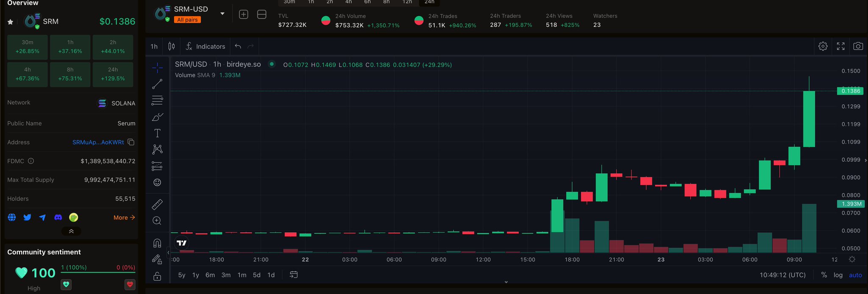
Task: Toggle percent scale
Action: click(824, 275)
